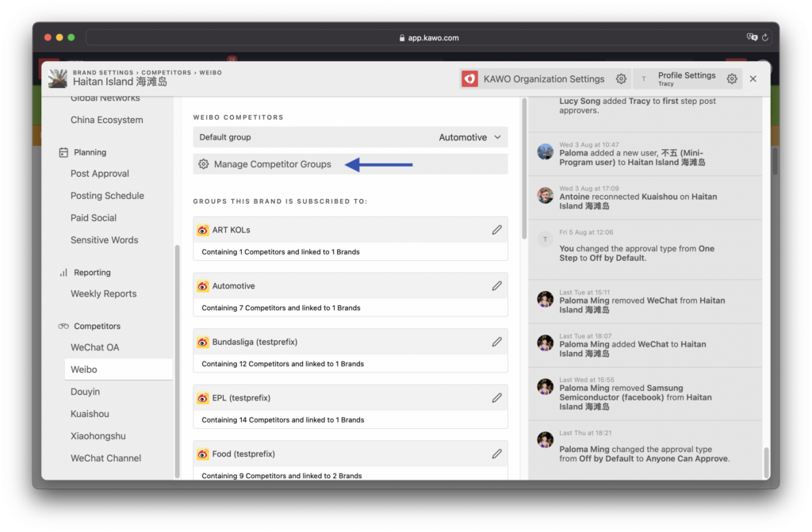Click the KAWO Organization Settings label
Viewport: 812px width, 532px height.
[544, 78]
